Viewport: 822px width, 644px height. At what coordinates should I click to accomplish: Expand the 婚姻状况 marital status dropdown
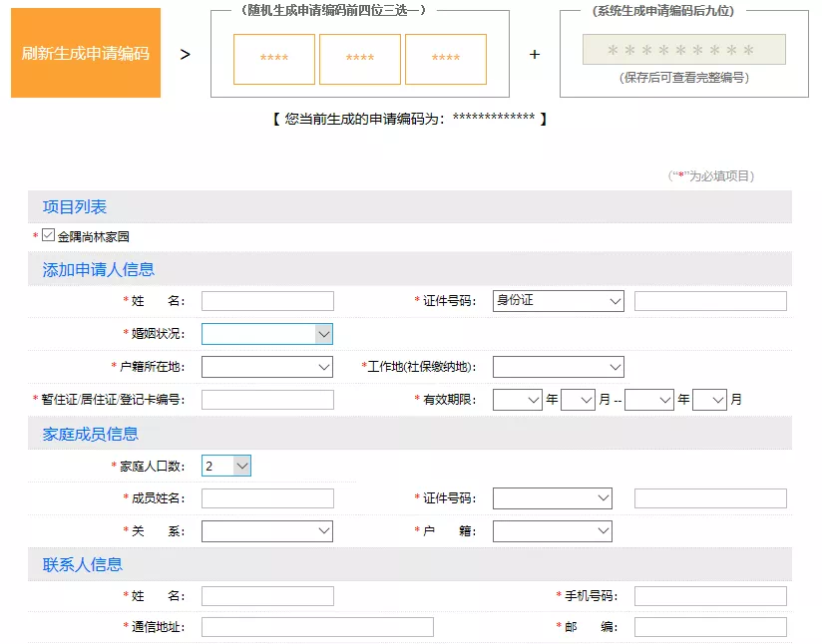(x=267, y=334)
